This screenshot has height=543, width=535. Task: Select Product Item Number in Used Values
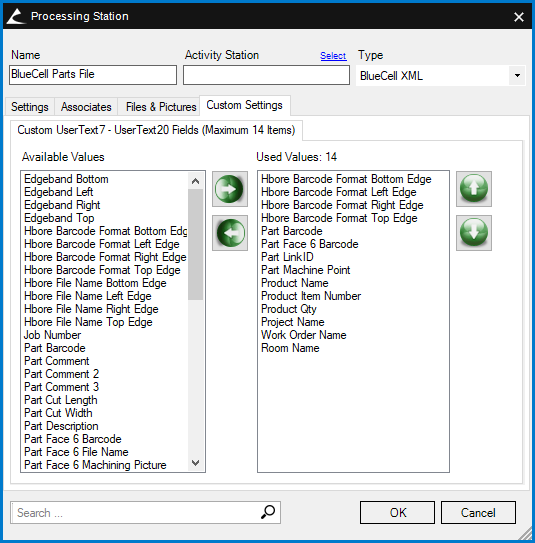point(311,296)
